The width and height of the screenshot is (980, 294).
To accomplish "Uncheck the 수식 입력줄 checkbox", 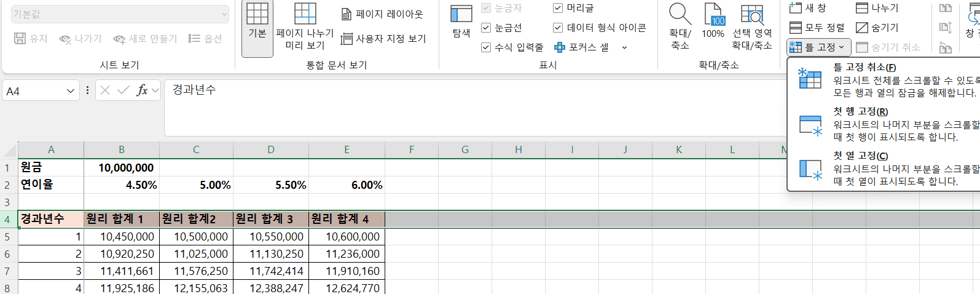I will (x=486, y=47).
